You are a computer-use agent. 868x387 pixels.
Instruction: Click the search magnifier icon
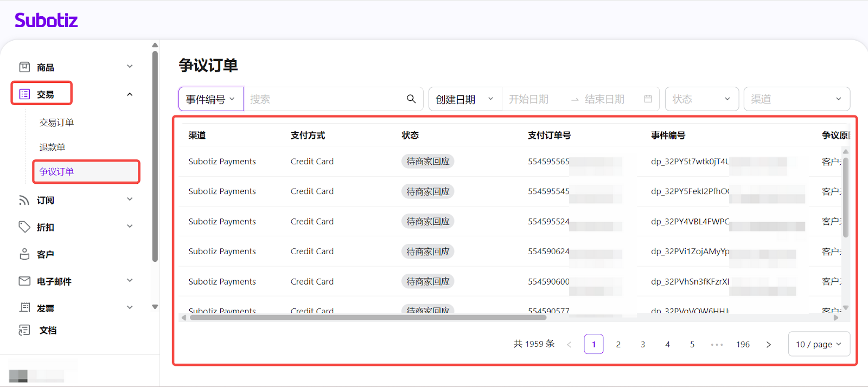click(411, 99)
